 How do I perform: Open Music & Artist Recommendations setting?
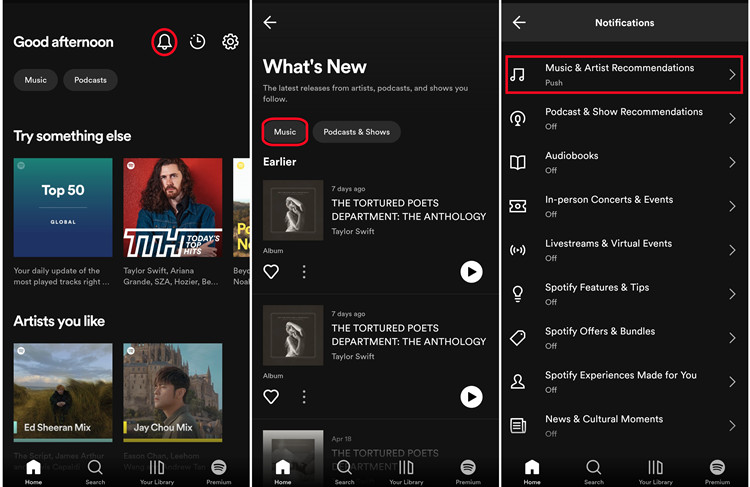click(x=624, y=75)
